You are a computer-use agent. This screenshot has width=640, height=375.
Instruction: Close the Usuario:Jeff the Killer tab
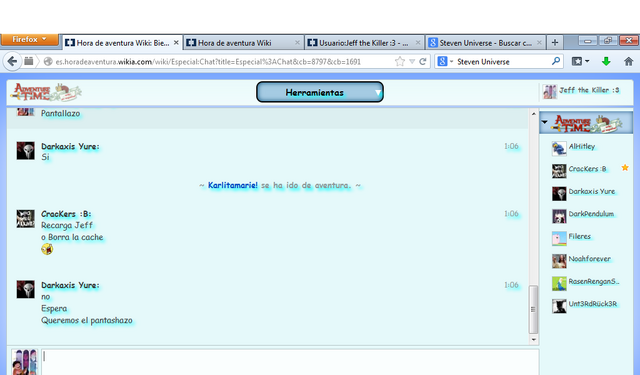[418, 42]
